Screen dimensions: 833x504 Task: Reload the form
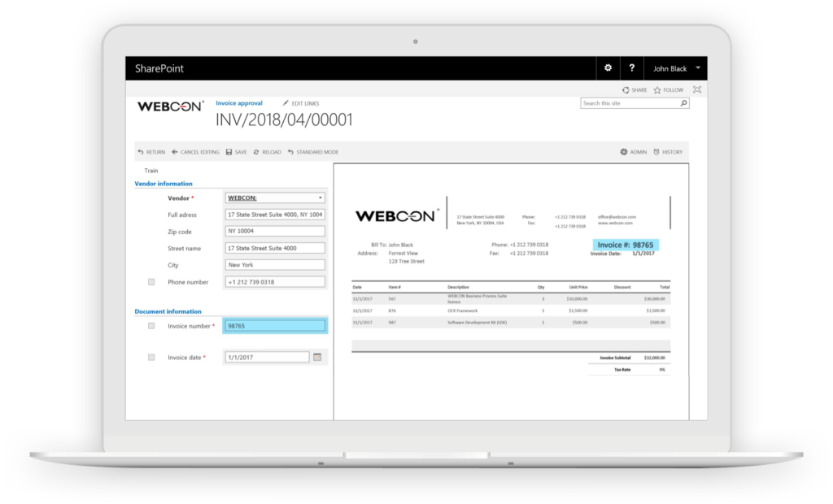[267, 152]
